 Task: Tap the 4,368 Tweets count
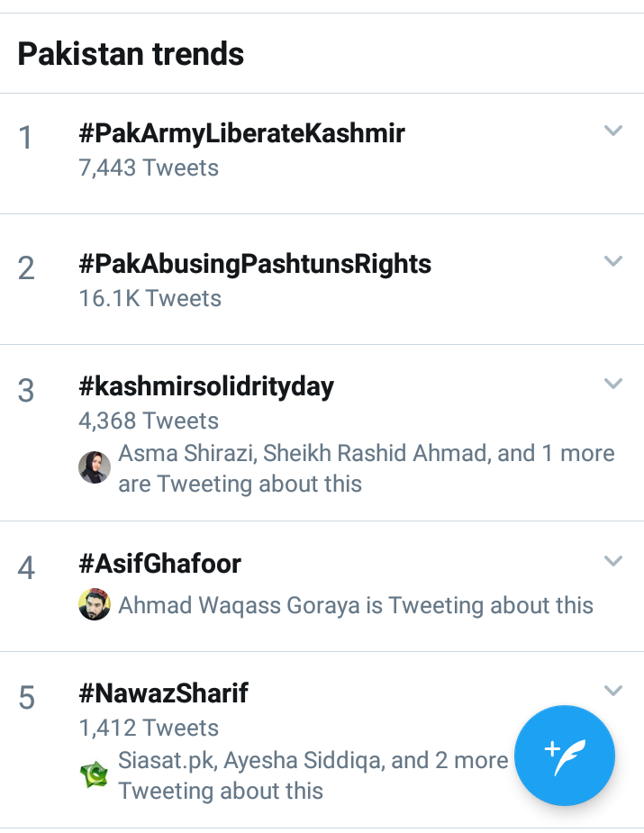click(149, 421)
